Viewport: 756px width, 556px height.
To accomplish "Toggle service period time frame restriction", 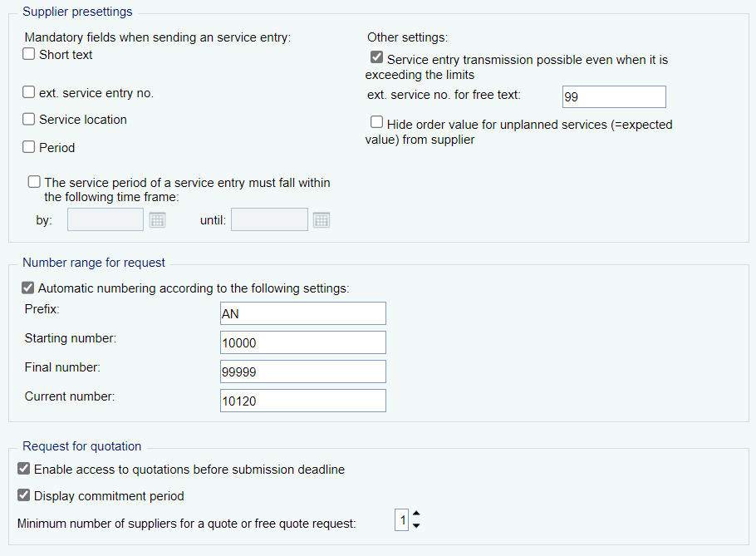I will tap(34, 183).
